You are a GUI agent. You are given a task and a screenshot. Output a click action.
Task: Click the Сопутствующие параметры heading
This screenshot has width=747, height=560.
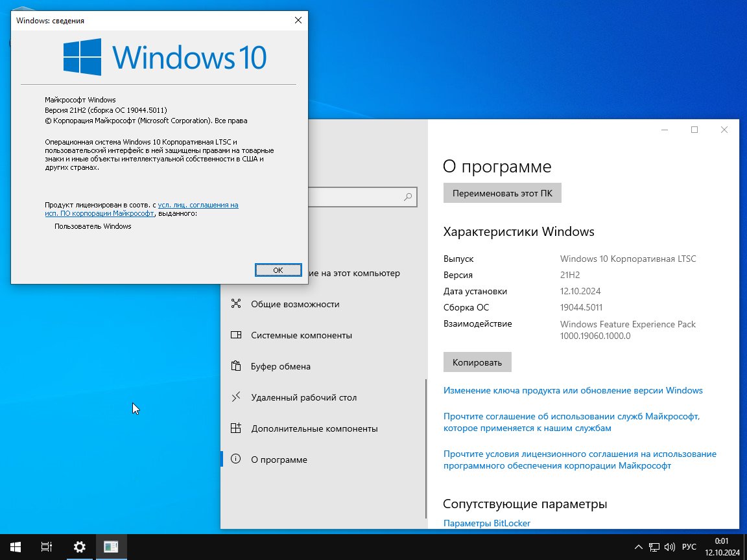point(525,504)
